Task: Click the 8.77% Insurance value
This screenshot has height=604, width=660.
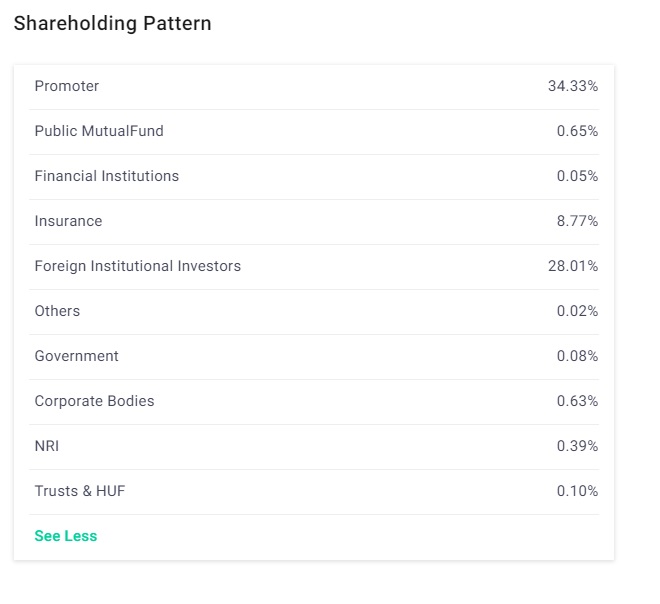Action: point(577,221)
